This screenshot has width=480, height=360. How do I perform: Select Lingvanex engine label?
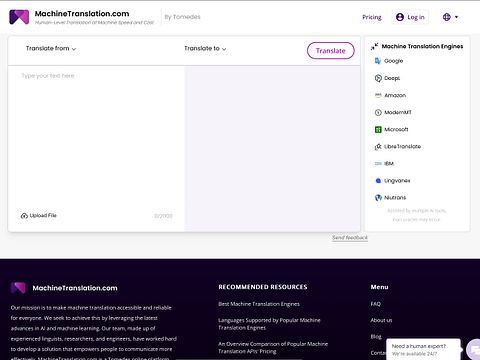[x=397, y=181]
